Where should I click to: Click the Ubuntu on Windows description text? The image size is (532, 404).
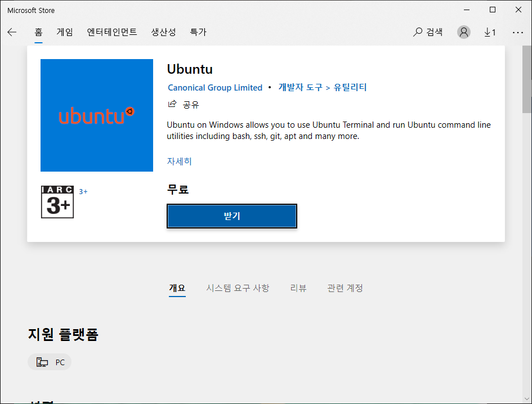(329, 130)
